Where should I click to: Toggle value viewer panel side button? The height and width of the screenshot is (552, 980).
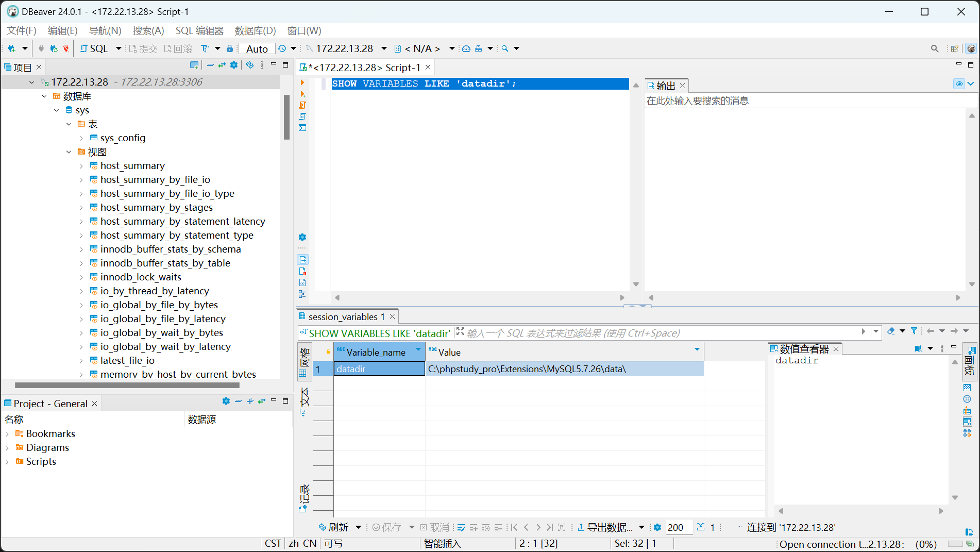click(969, 361)
